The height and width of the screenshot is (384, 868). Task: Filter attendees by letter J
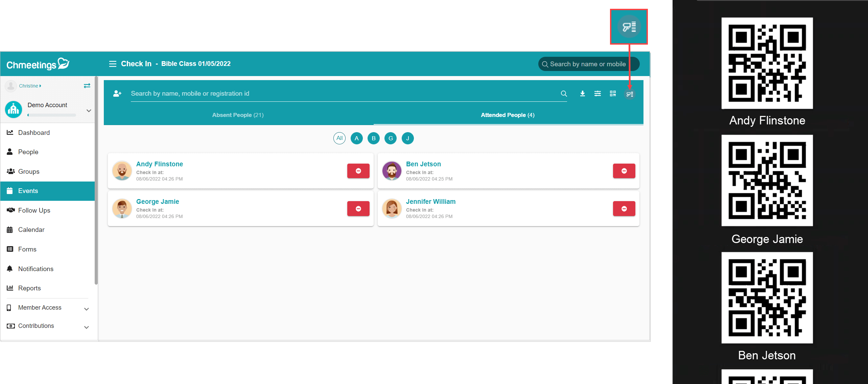tap(407, 138)
